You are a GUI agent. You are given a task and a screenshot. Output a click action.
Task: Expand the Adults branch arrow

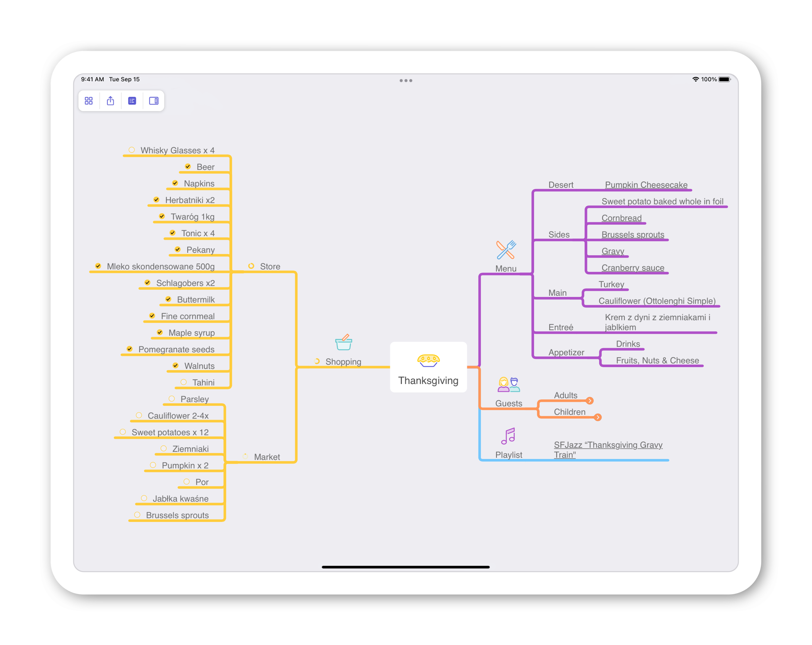[x=590, y=401]
